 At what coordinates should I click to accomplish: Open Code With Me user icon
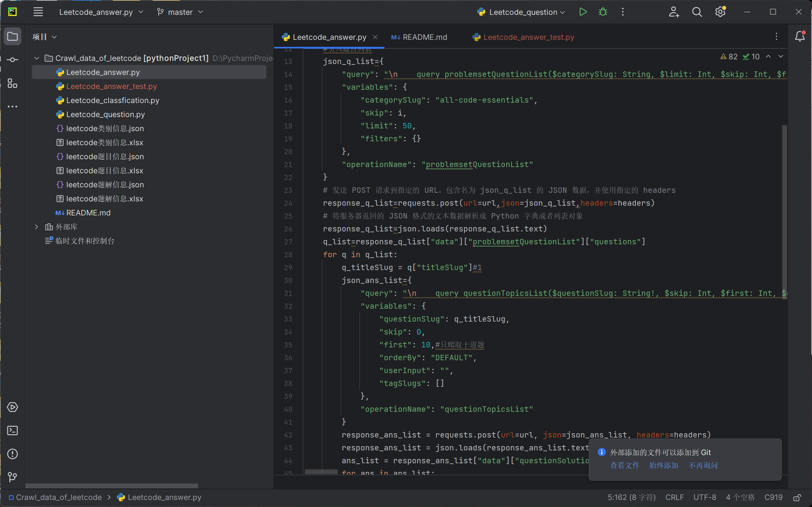(x=674, y=12)
